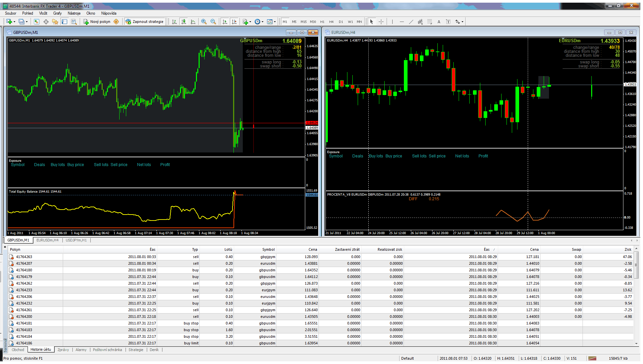Click the Nový pokyn button
The height and width of the screenshot is (364, 643).
click(97, 22)
